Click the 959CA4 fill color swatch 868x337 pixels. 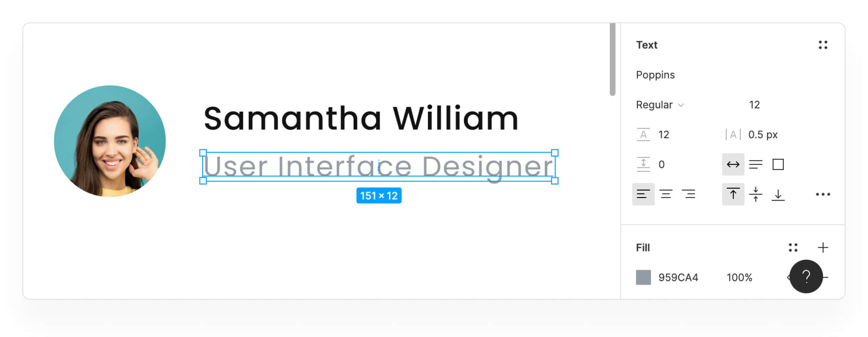[643, 277]
